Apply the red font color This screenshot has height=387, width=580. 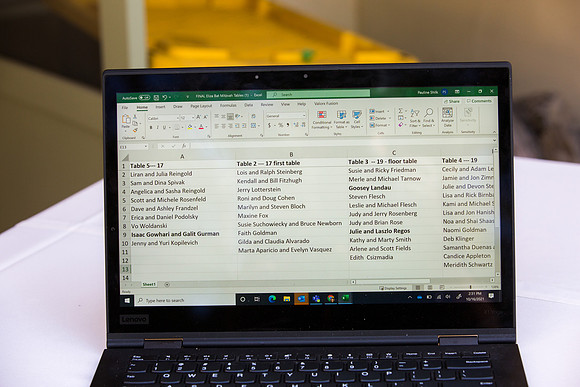pyautogui.click(x=201, y=127)
